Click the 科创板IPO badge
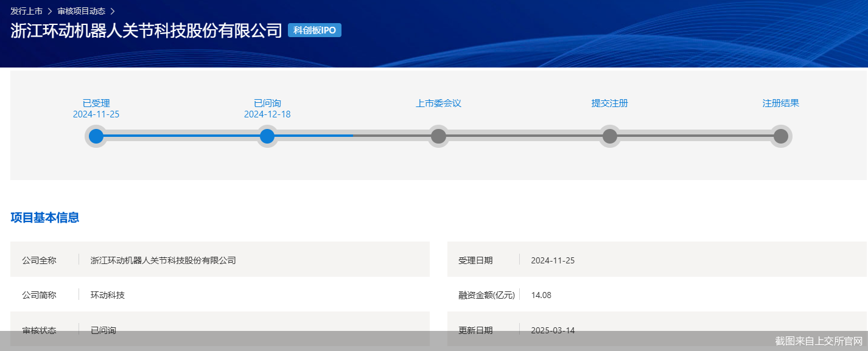The image size is (868, 351). [x=314, y=30]
